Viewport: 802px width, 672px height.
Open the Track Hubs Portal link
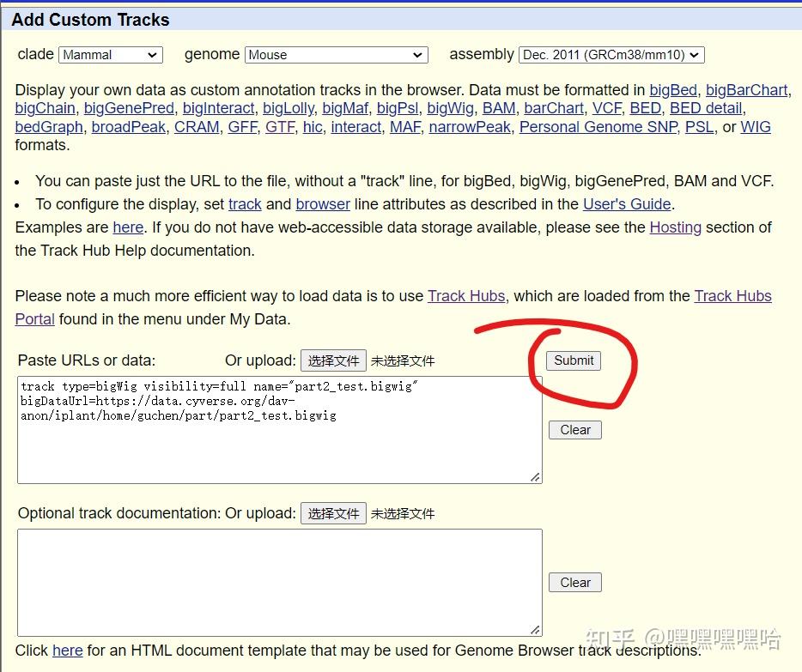[x=733, y=295]
